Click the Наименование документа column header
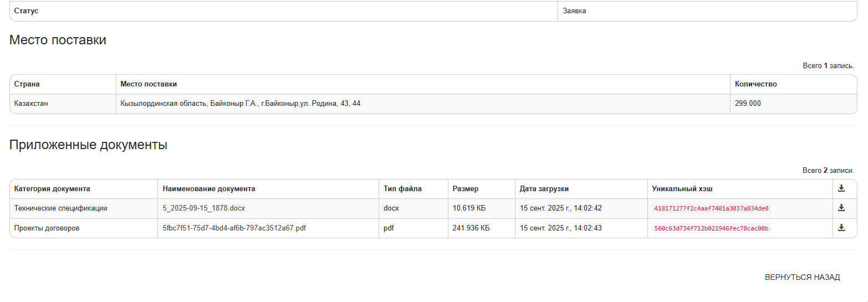 [209, 189]
